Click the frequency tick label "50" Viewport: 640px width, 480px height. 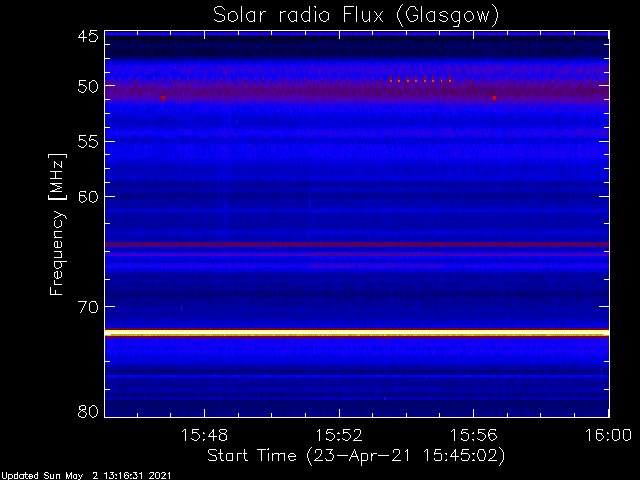pos(88,87)
